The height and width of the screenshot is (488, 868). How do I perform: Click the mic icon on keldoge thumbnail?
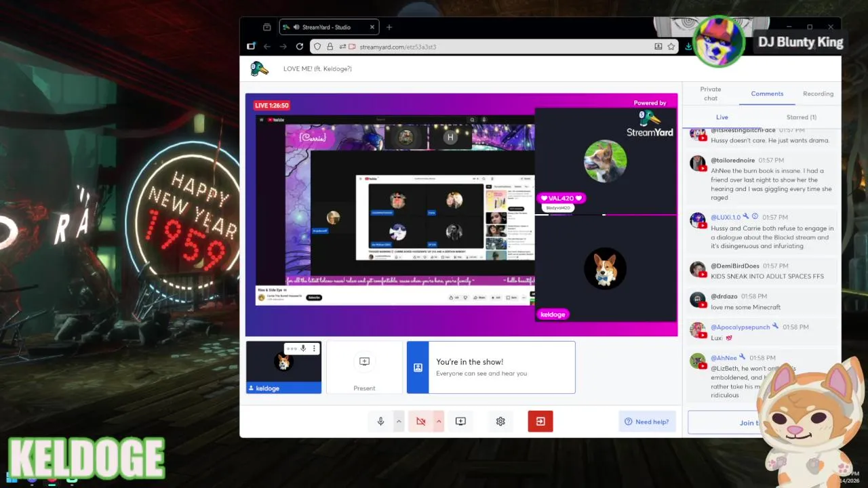pyautogui.click(x=303, y=348)
